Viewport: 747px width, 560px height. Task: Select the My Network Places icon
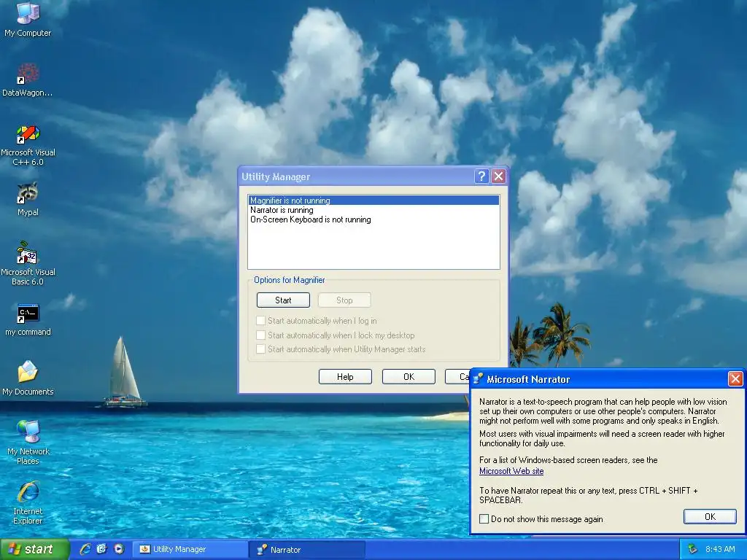(28, 443)
